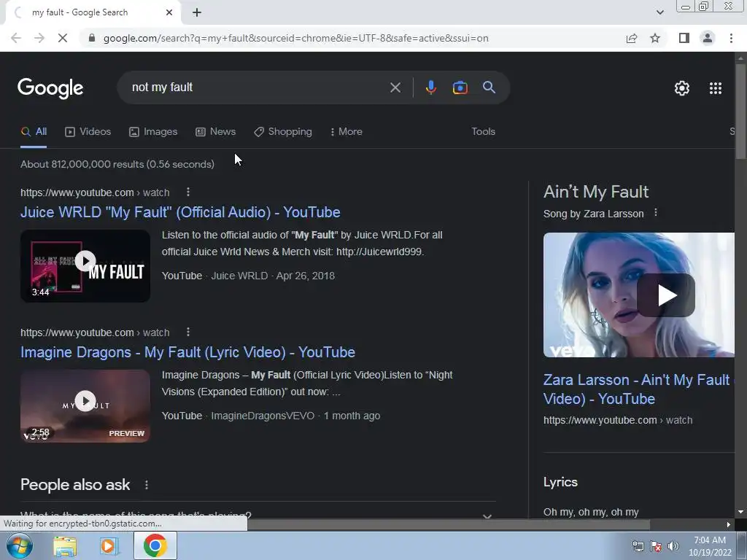Open Imagine Dragons My Fault Lyric Video link
Image resolution: width=747 pixels, height=560 pixels.
click(x=187, y=352)
